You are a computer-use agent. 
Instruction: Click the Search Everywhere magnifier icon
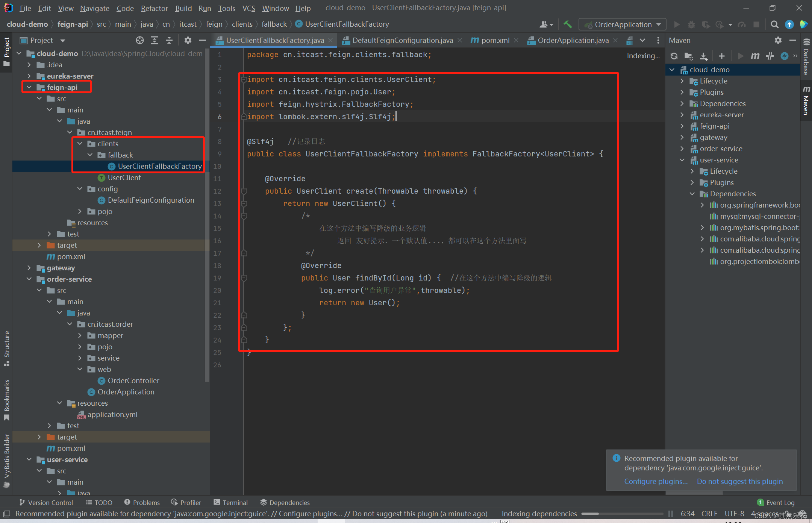point(774,24)
